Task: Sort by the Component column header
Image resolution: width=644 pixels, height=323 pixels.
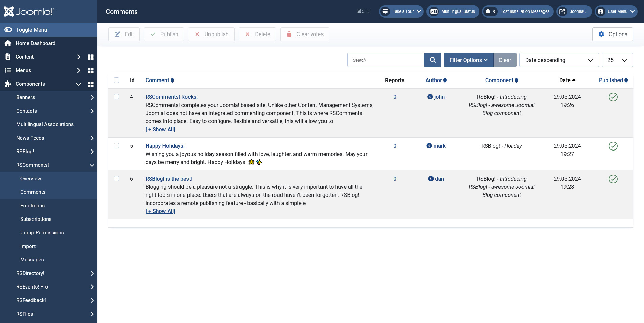Action: click(502, 80)
